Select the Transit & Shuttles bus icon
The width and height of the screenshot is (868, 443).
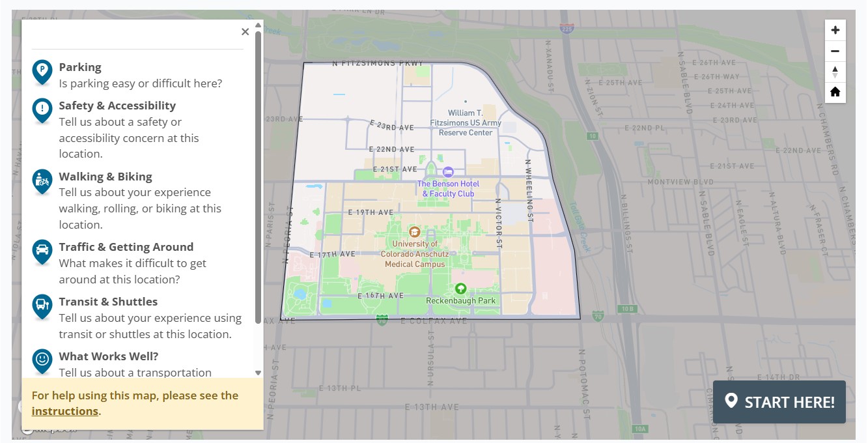click(42, 307)
